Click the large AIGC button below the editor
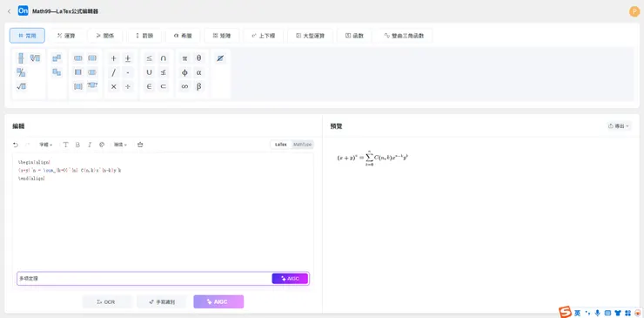The height and width of the screenshot is (318, 644). coord(218,302)
